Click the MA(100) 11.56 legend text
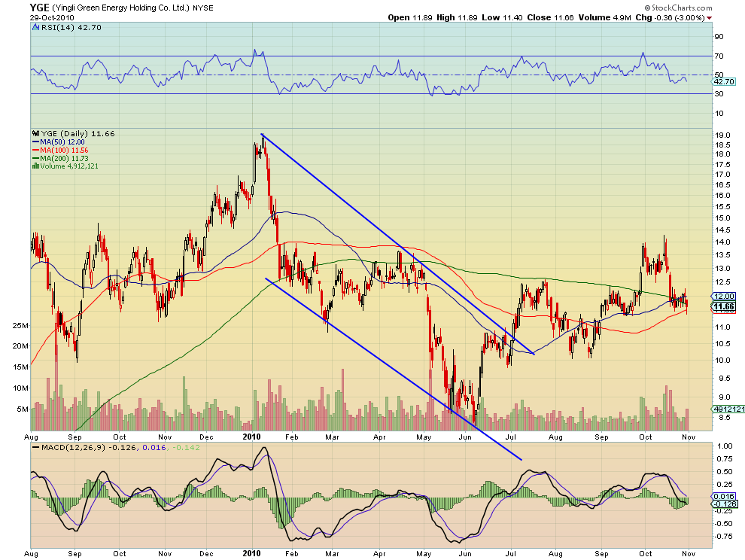 click(64, 151)
